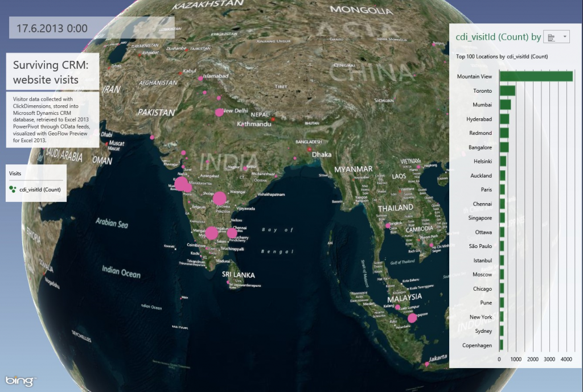The image size is (583, 392).
Task: Select the Islamabad pink bubble on the map
Action: (x=200, y=79)
